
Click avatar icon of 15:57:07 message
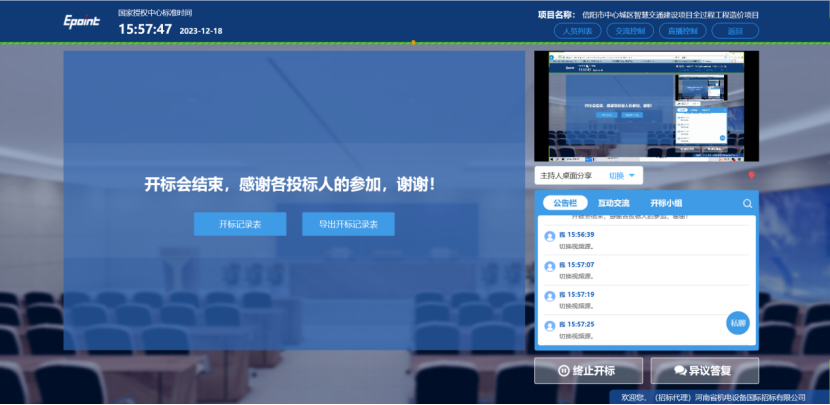point(550,267)
